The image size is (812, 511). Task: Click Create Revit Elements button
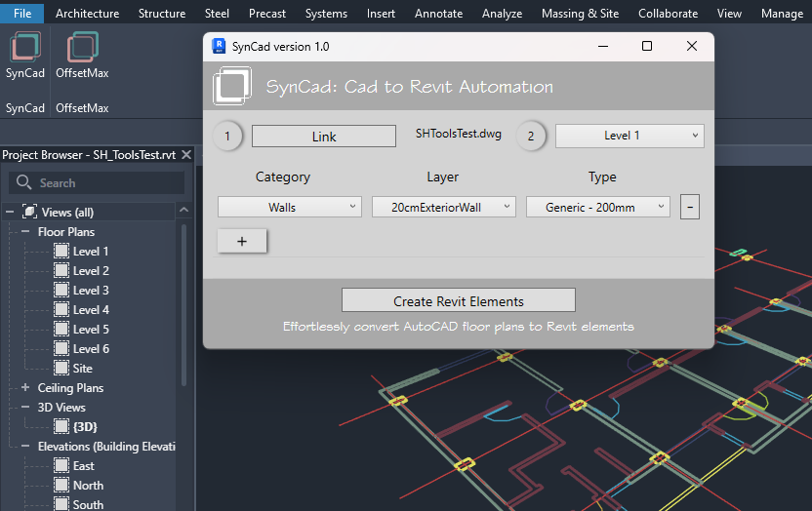coord(459,300)
